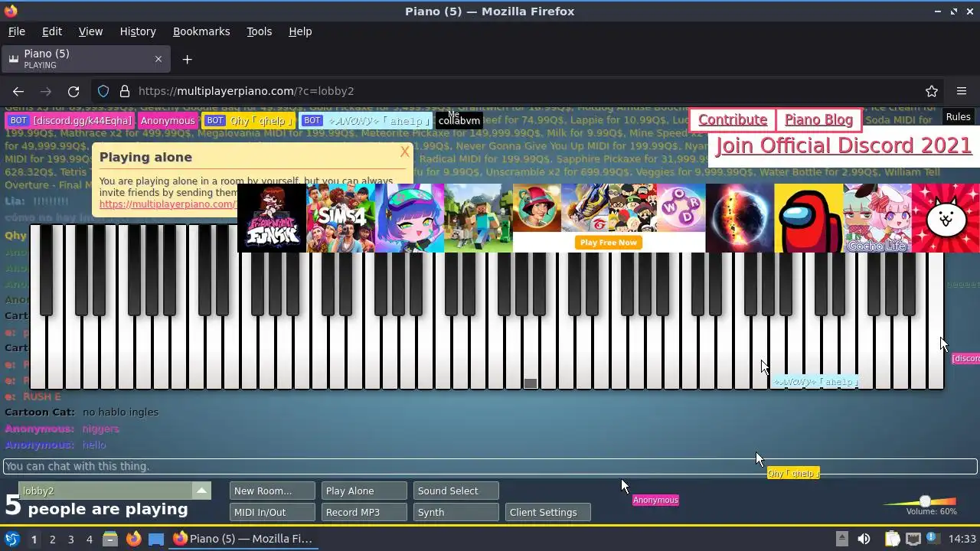
Task: Click the Record MP3 button
Action: coord(364,512)
